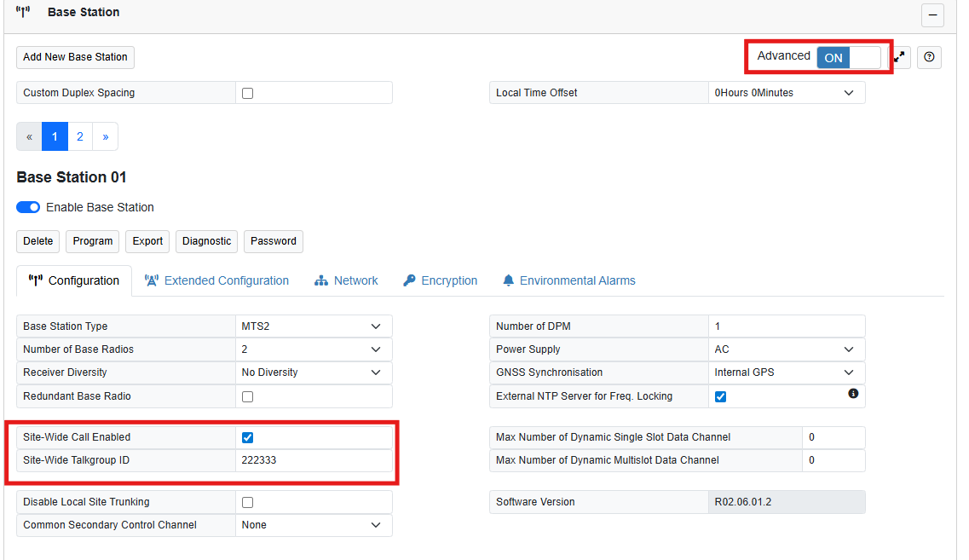
Task: Click the Site-Wide Talkgroup ID field
Action: 314,460
